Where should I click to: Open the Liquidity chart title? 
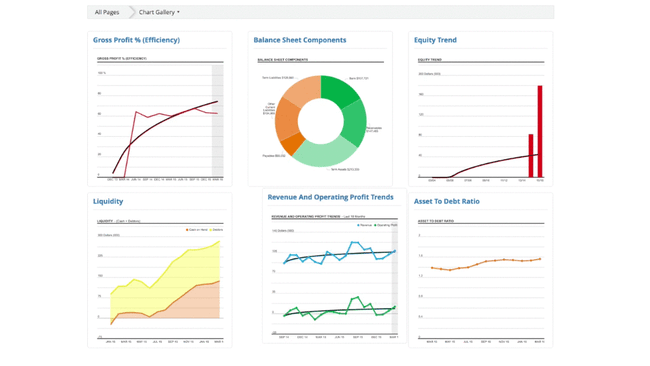[108, 201]
